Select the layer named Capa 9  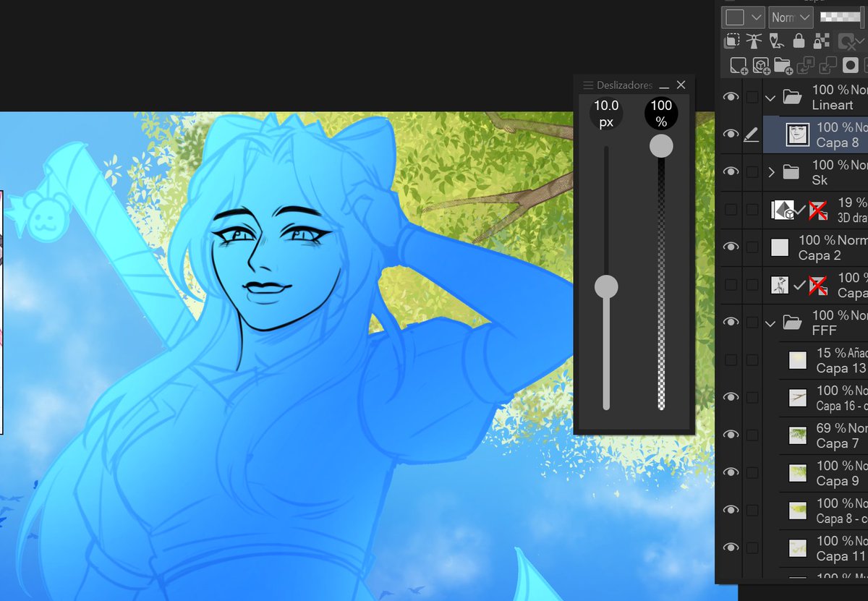(x=838, y=481)
